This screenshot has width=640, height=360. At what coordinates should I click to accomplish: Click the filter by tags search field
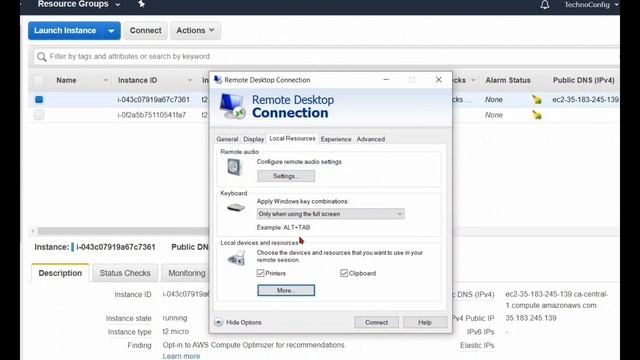pos(327,56)
